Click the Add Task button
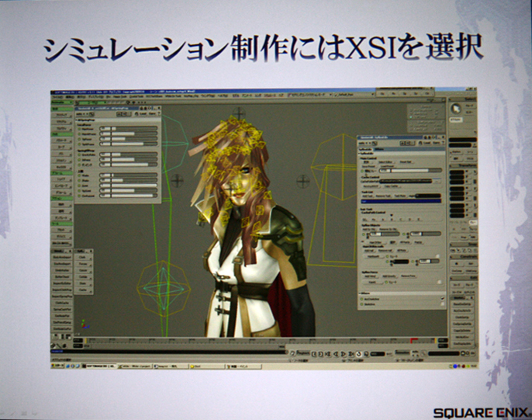This screenshot has width=532, height=420. [x=367, y=196]
